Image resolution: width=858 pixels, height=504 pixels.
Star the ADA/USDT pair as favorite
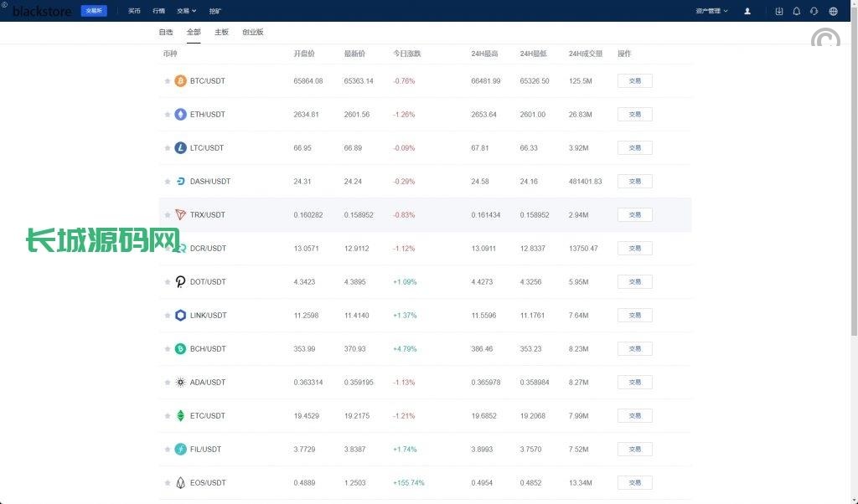tap(168, 383)
